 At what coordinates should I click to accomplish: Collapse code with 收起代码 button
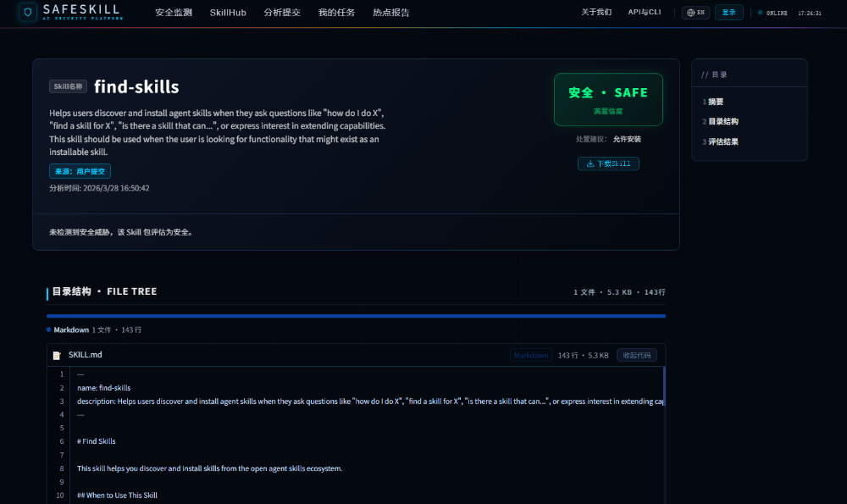pos(636,356)
